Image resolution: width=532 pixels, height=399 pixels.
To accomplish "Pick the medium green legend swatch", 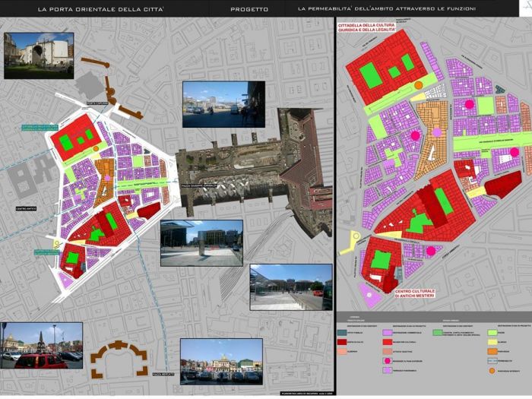I will click(x=438, y=333).
